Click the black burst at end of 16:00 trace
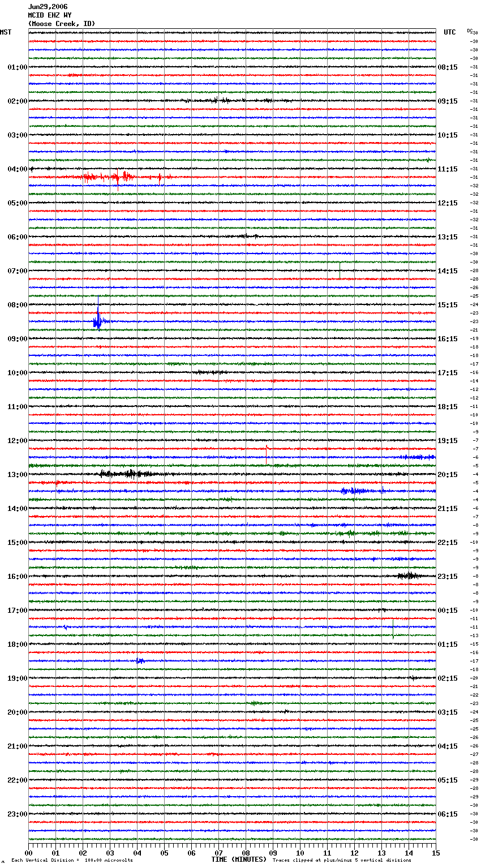This screenshot has width=481, height=868. pyautogui.click(x=409, y=576)
